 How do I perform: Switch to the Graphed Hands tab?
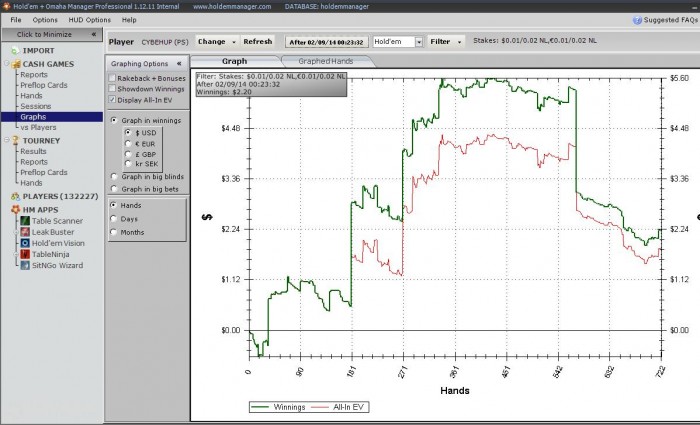(x=326, y=61)
